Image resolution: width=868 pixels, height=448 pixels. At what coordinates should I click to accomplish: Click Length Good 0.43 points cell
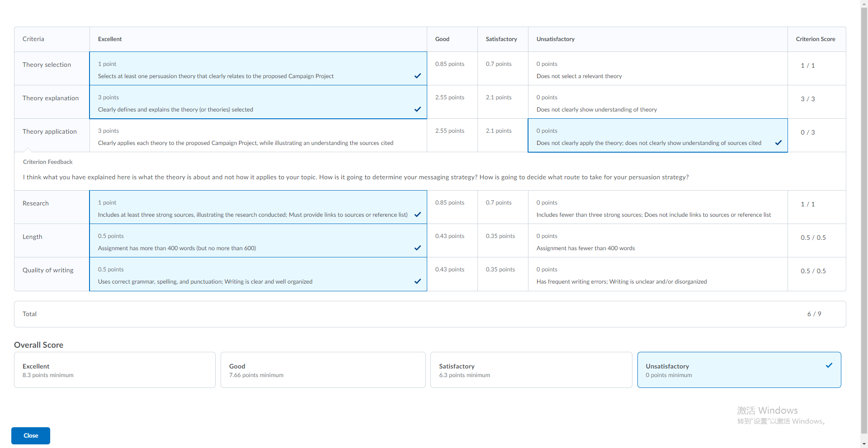[452, 241]
